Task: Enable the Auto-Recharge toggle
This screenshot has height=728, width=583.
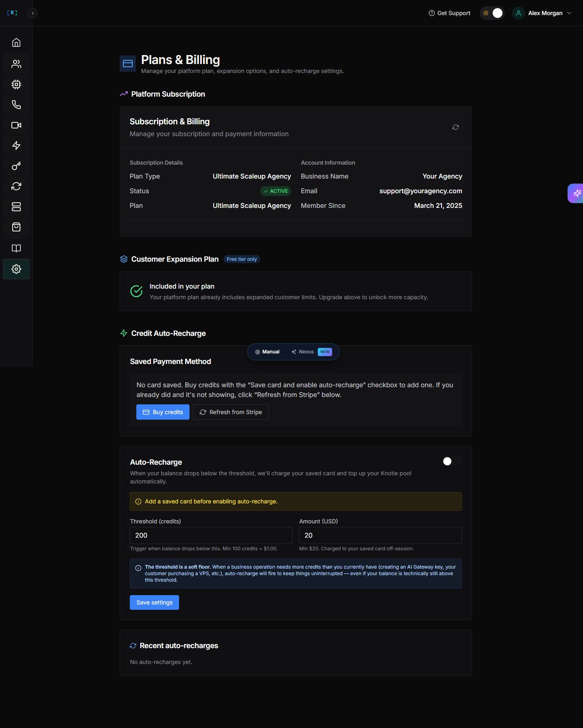Action: coord(452,461)
